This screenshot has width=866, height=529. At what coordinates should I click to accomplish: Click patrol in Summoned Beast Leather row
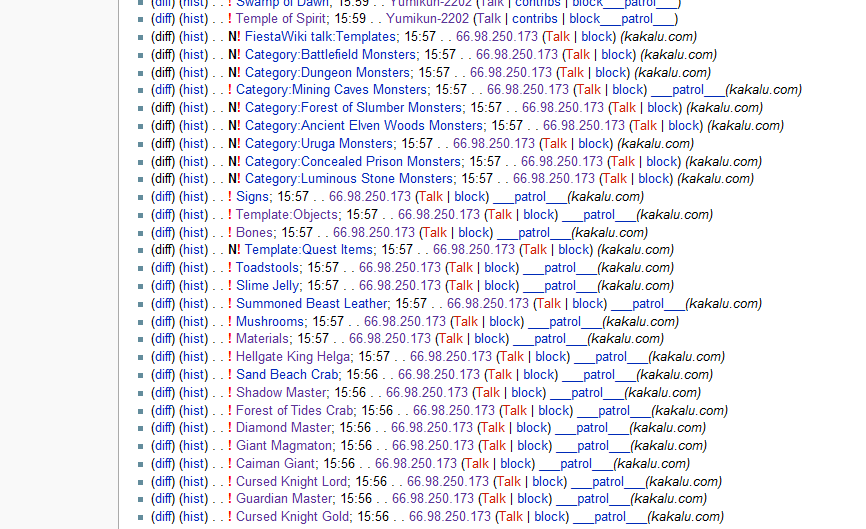[648, 304]
